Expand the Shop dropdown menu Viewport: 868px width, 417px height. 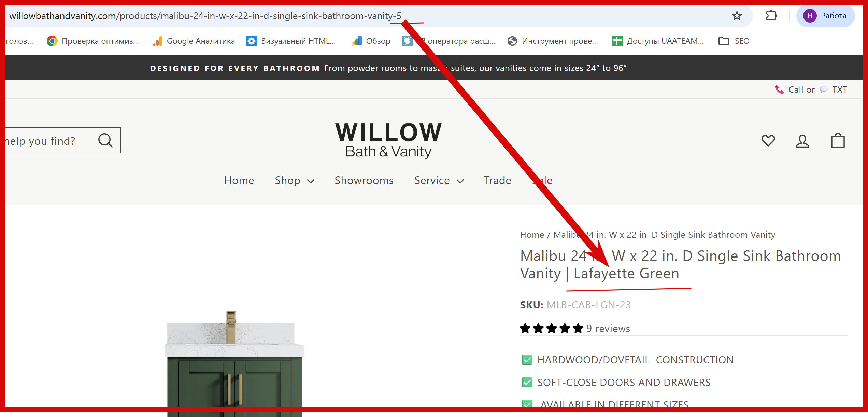tap(294, 180)
